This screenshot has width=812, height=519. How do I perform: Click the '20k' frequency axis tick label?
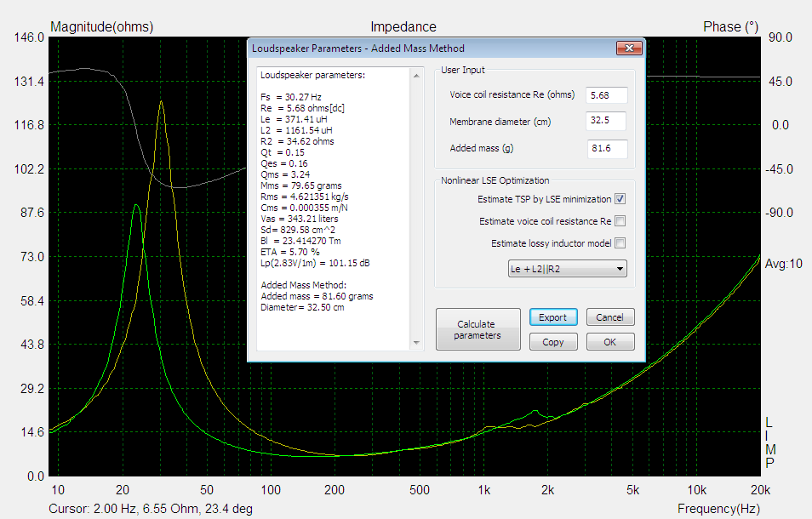pyautogui.click(x=760, y=490)
